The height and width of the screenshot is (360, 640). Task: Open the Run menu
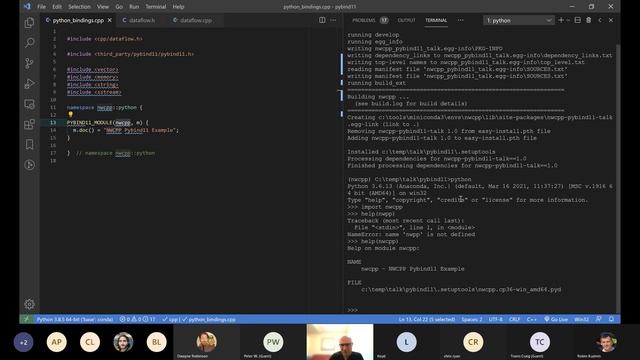[134, 7]
